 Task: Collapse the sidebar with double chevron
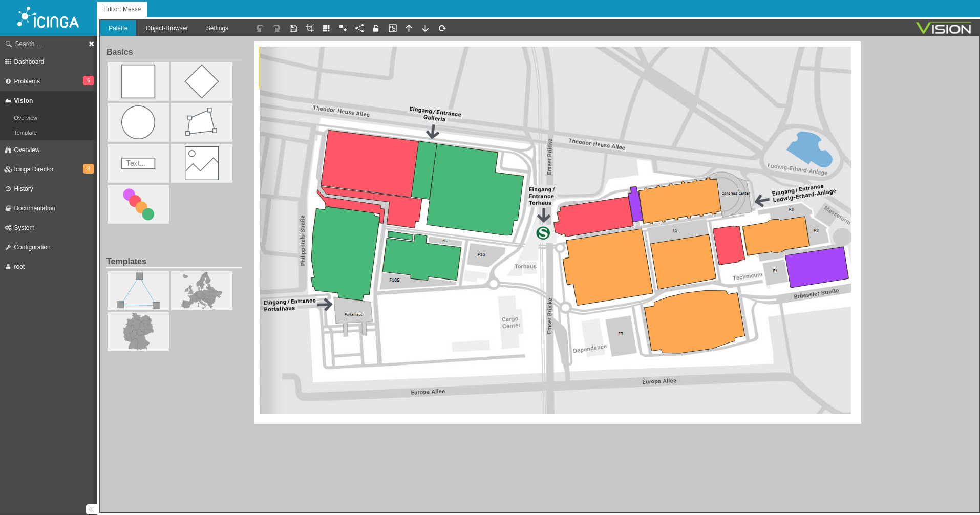click(91, 509)
